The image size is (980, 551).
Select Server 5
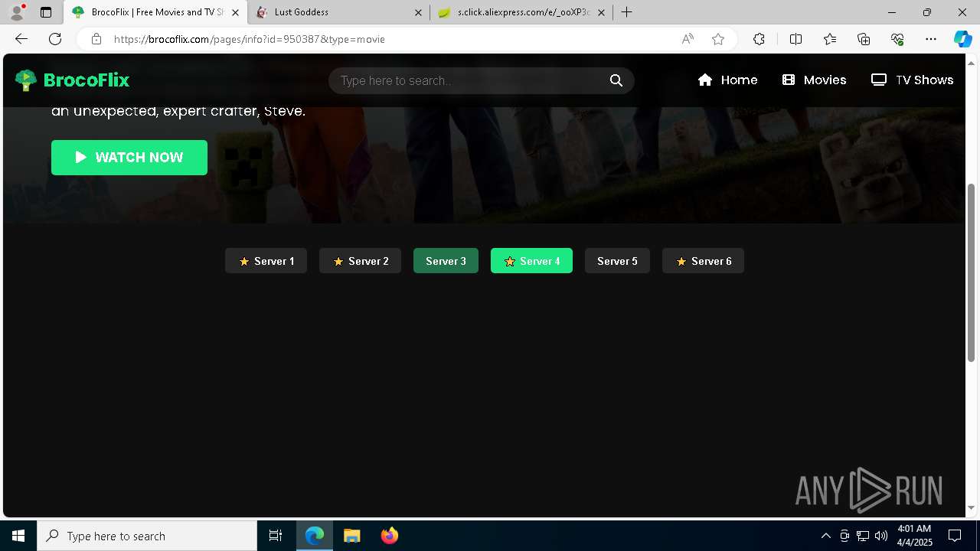point(617,261)
